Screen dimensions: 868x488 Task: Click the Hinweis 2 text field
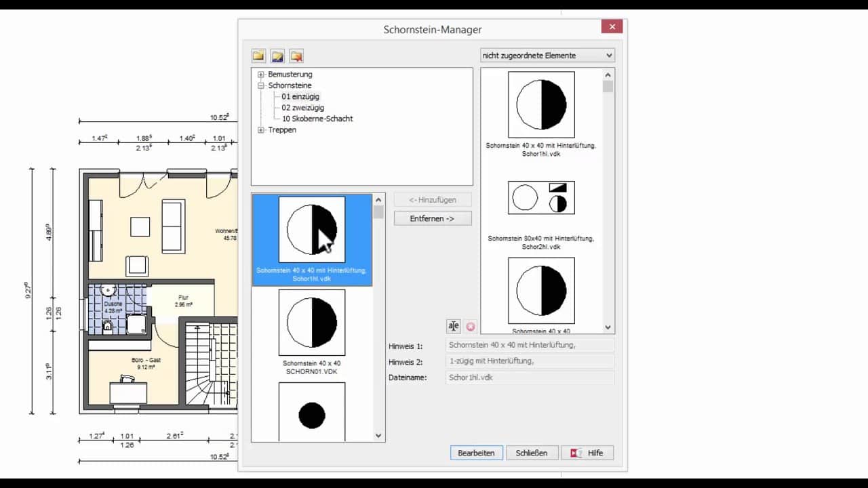click(530, 361)
